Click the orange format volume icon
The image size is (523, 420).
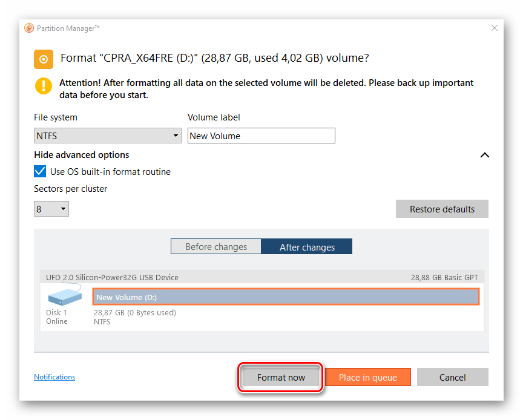[43, 59]
